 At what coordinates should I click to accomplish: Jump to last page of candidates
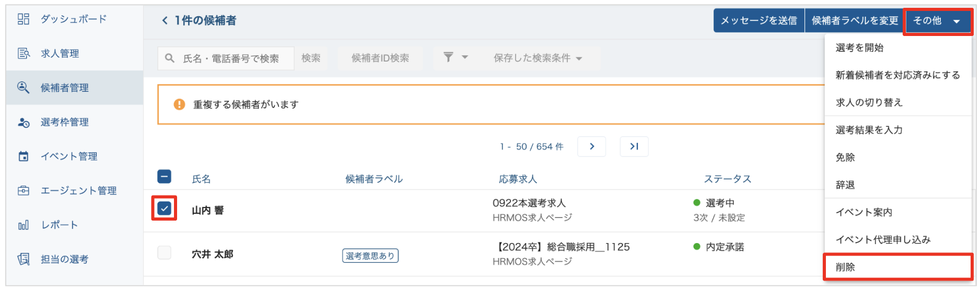(634, 147)
